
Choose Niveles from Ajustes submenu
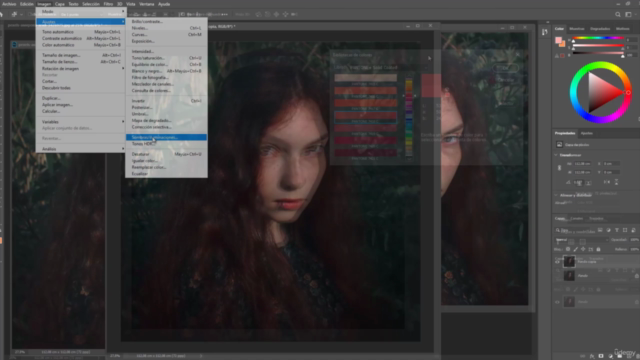(x=167, y=28)
